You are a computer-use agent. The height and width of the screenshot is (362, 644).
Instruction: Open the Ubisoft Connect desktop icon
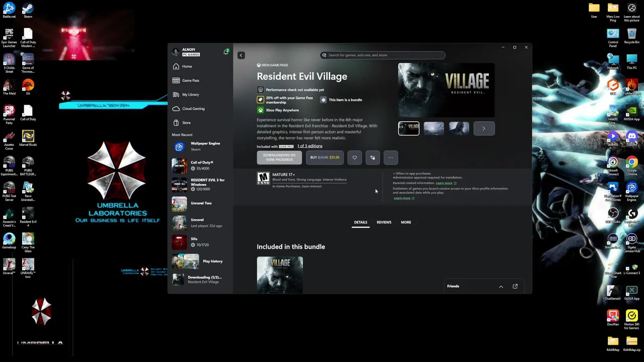click(613, 165)
